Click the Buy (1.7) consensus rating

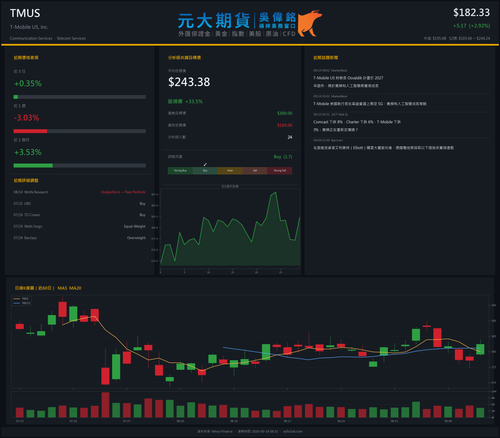(x=283, y=157)
